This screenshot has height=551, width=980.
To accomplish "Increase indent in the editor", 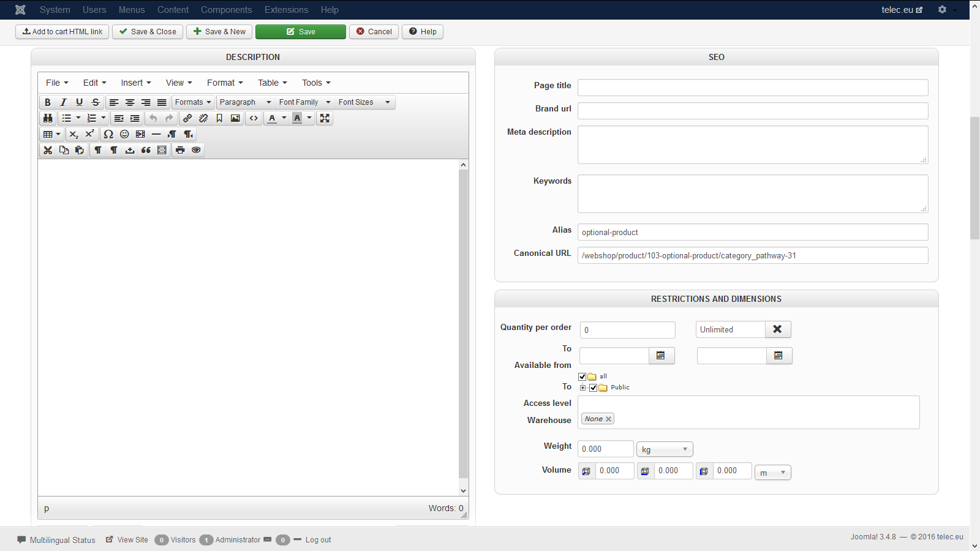I will tap(135, 118).
